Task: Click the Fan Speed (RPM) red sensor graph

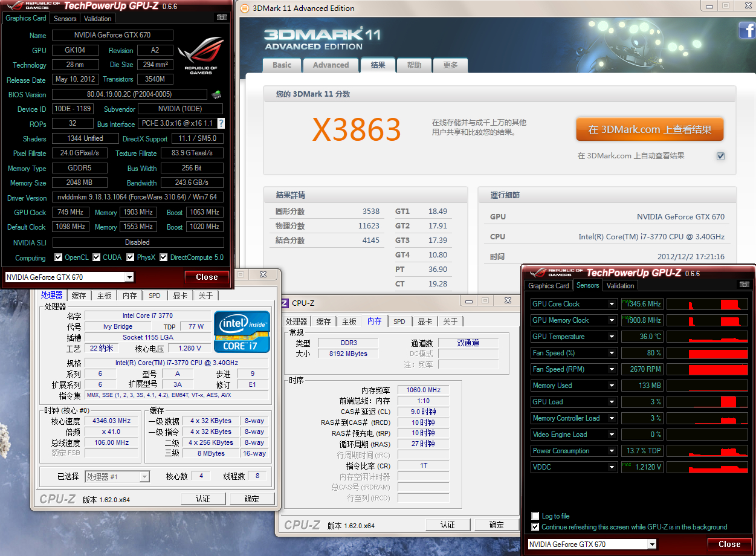Action: click(708, 369)
